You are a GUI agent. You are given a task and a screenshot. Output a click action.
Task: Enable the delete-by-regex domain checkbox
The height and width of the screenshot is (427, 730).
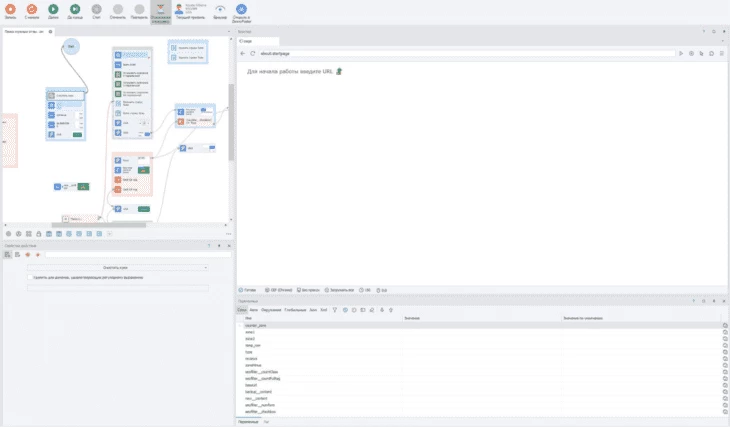29,277
